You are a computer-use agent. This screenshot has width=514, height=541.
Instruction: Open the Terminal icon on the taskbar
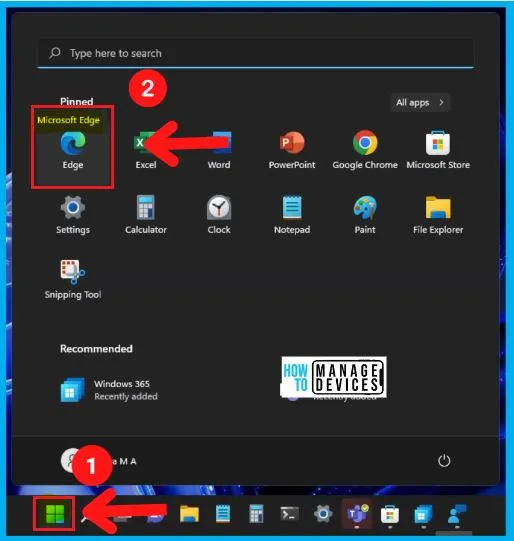289,514
